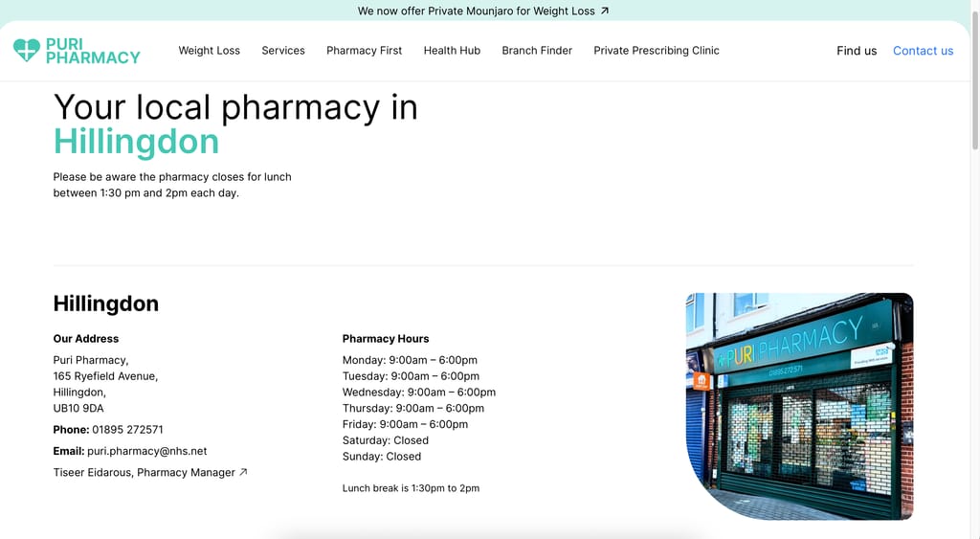The image size is (980, 539).
Task: Open Private Prescribing Clinic page
Action: tap(657, 51)
